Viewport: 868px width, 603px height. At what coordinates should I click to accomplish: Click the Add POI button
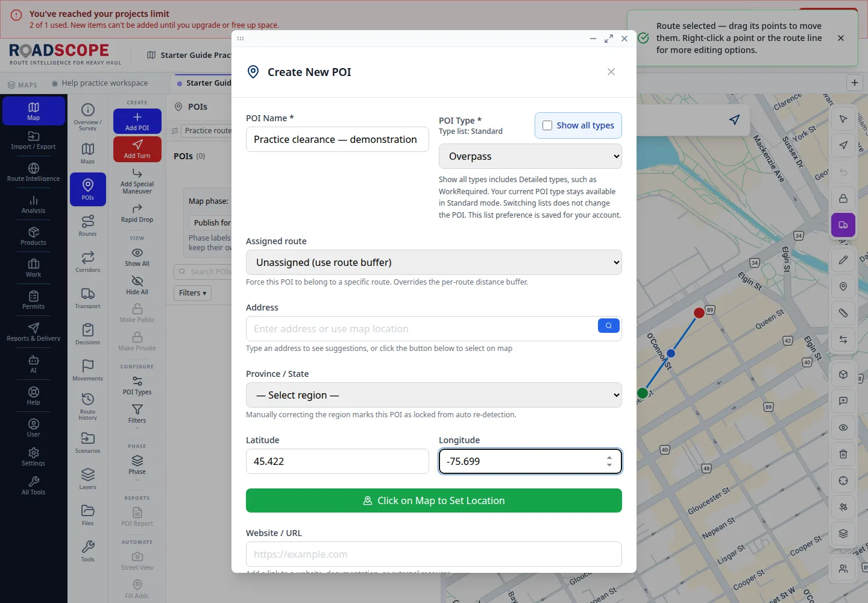(x=137, y=121)
